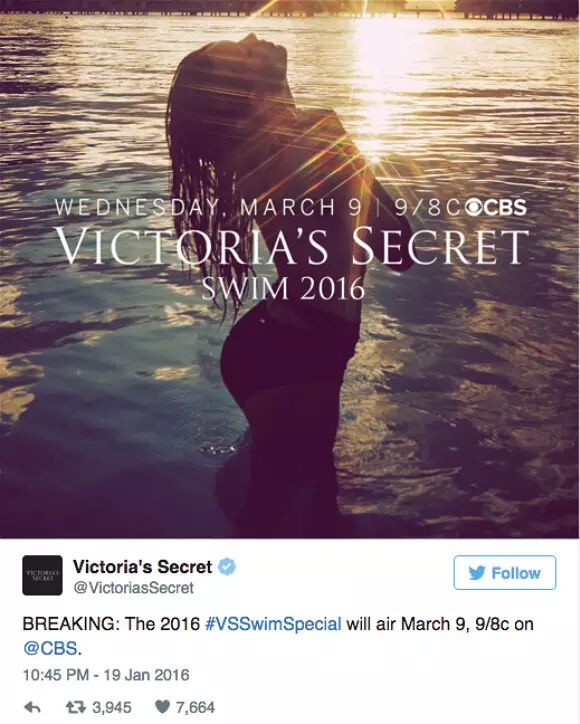Open the Swim 2016 promo image
The image size is (580, 724).
point(290,269)
